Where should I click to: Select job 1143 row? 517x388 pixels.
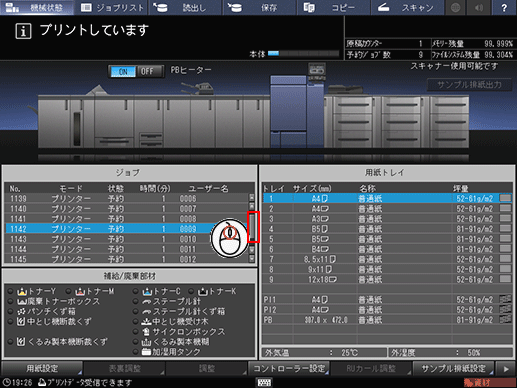(x=127, y=239)
